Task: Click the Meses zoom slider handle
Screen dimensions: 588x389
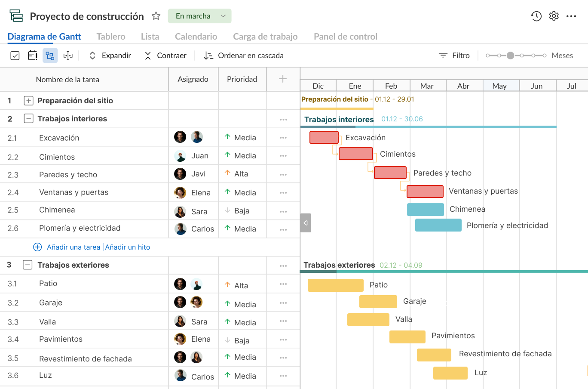Action: 510,56
